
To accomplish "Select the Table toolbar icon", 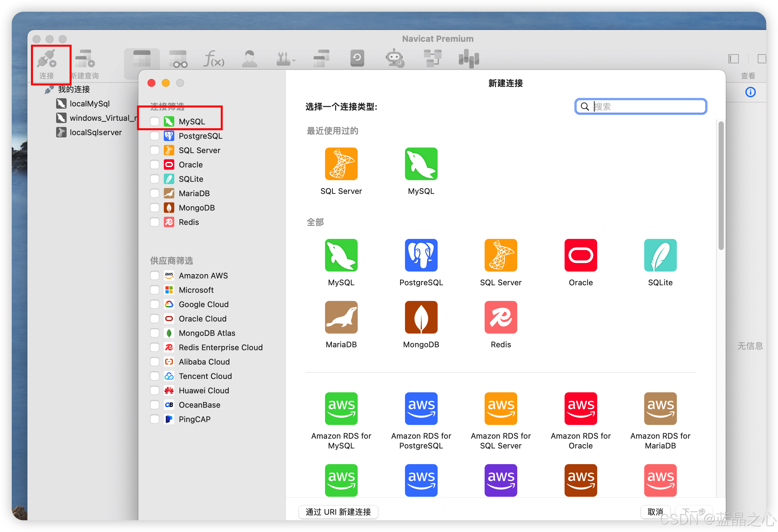I will [142, 59].
